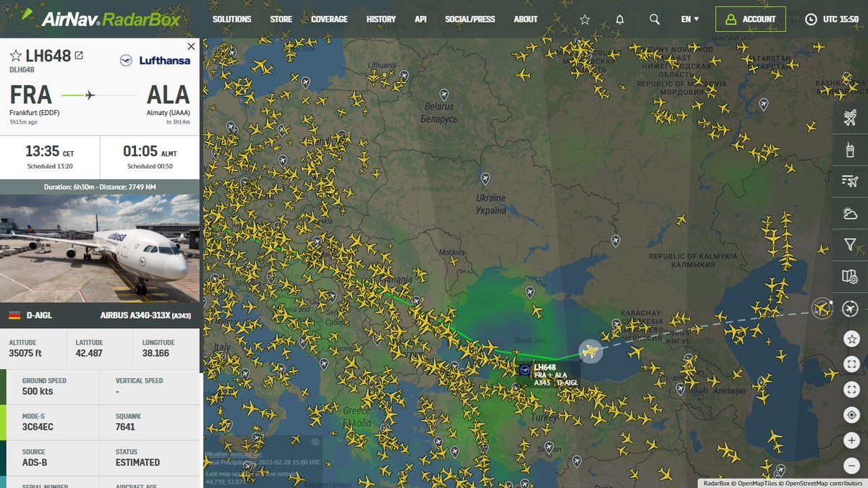
Task: Click the Duration 6h30m distance bar
Action: pos(100,187)
